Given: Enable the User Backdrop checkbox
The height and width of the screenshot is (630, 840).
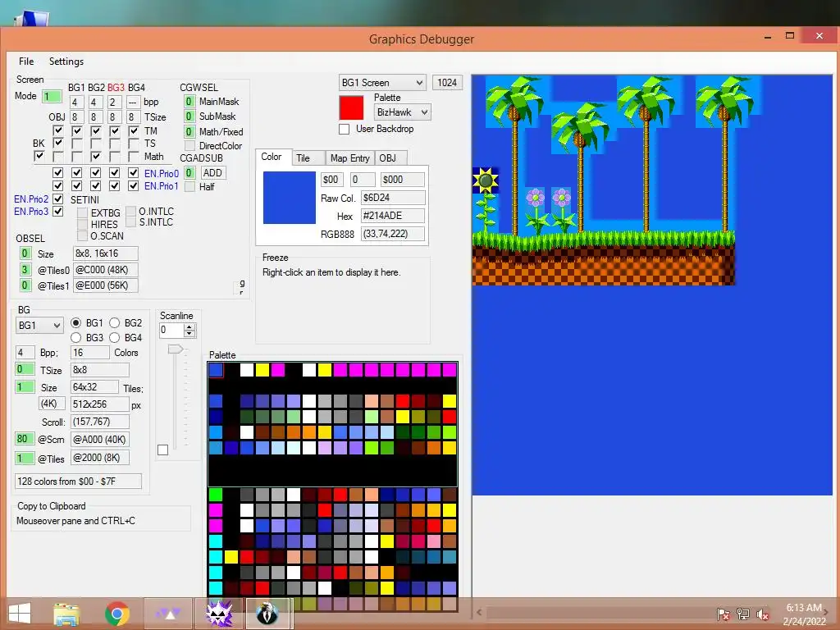Looking at the screenshot, I should point(345,129).
